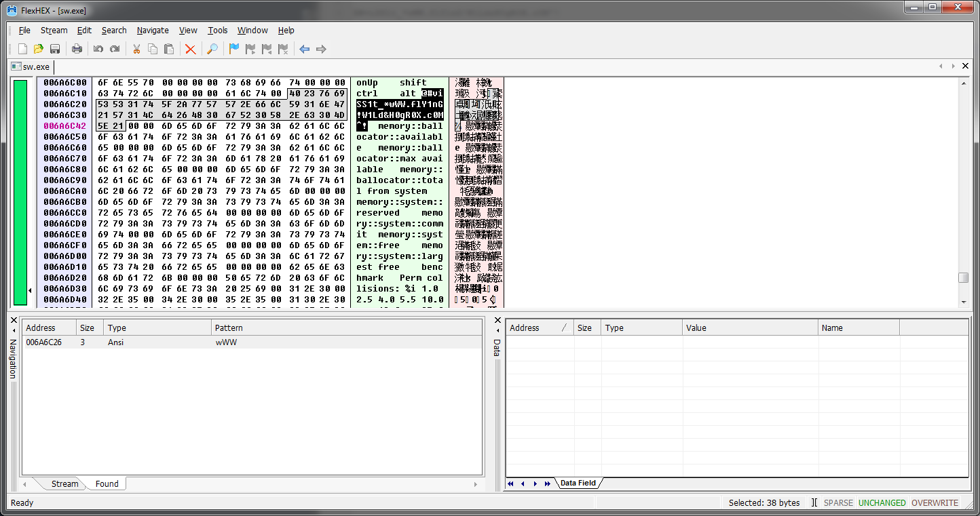The image size is (980, 516).
Task: Click the OVERWRITE status bar indicator
Action: [x=935, y=503]
